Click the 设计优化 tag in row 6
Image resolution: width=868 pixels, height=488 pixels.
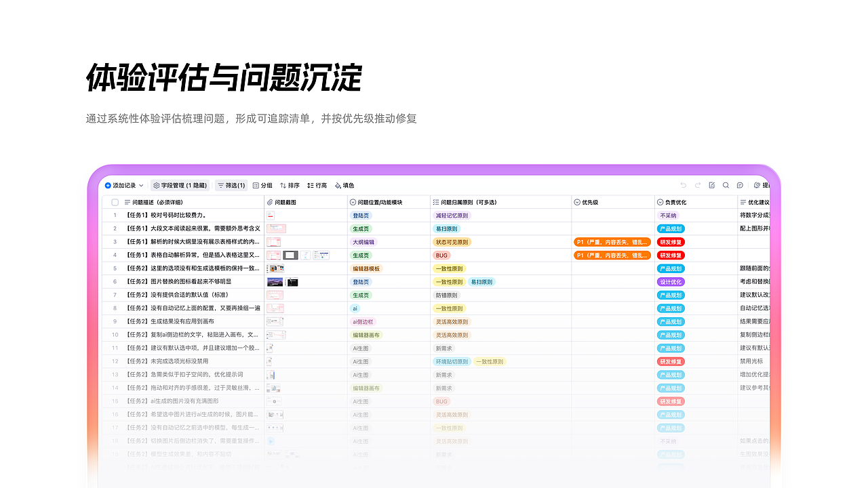point(671,281)
